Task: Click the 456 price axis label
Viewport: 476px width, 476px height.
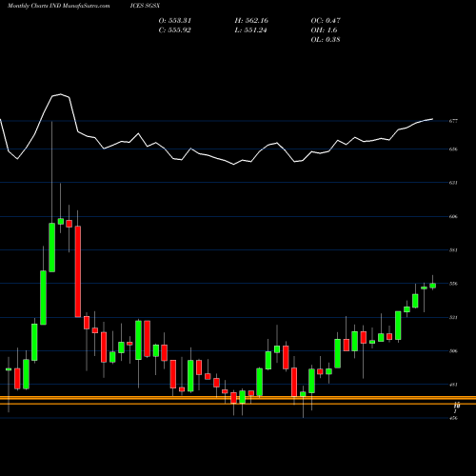Action: point(453,418)
